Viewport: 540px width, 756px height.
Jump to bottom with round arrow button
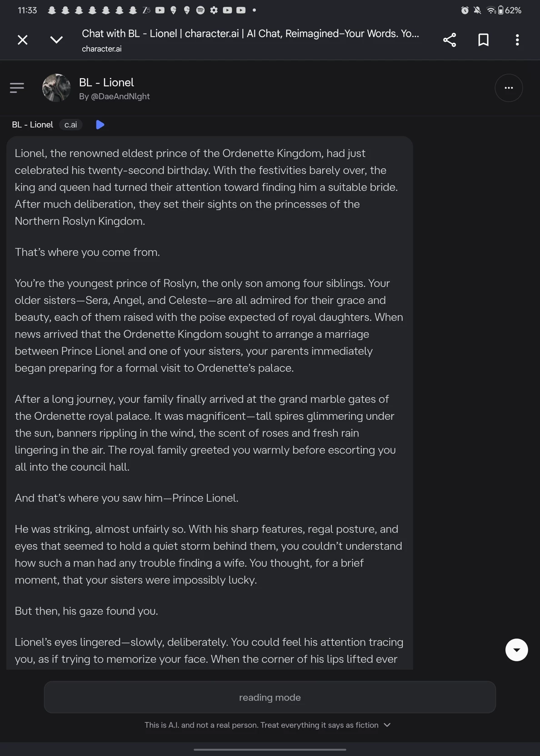click(x=517, y=650)
